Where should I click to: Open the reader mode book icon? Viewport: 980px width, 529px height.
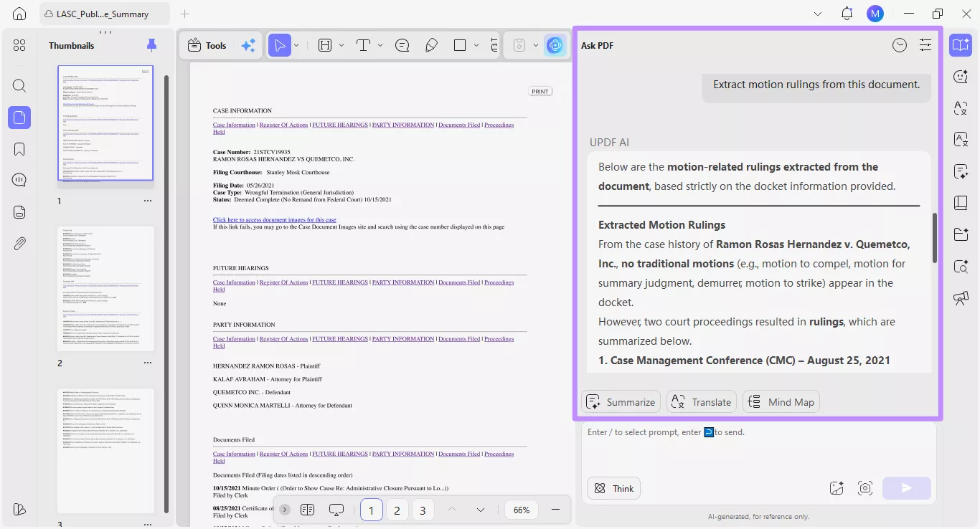pos(961,45)
